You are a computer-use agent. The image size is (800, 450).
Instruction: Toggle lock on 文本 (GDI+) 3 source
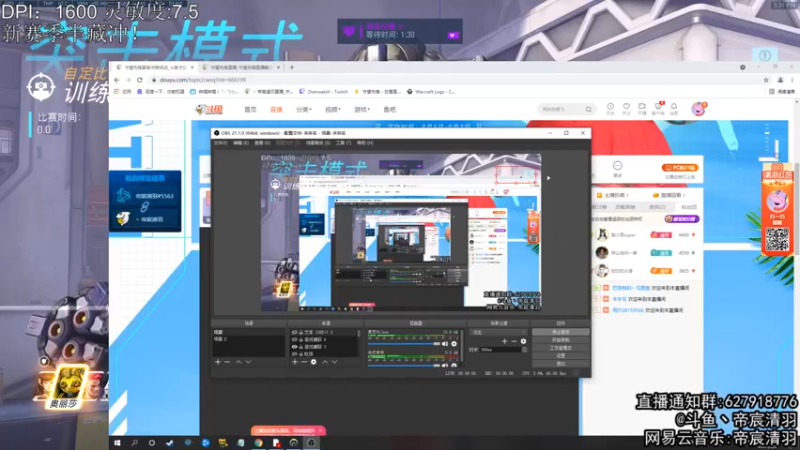point(301,332)
